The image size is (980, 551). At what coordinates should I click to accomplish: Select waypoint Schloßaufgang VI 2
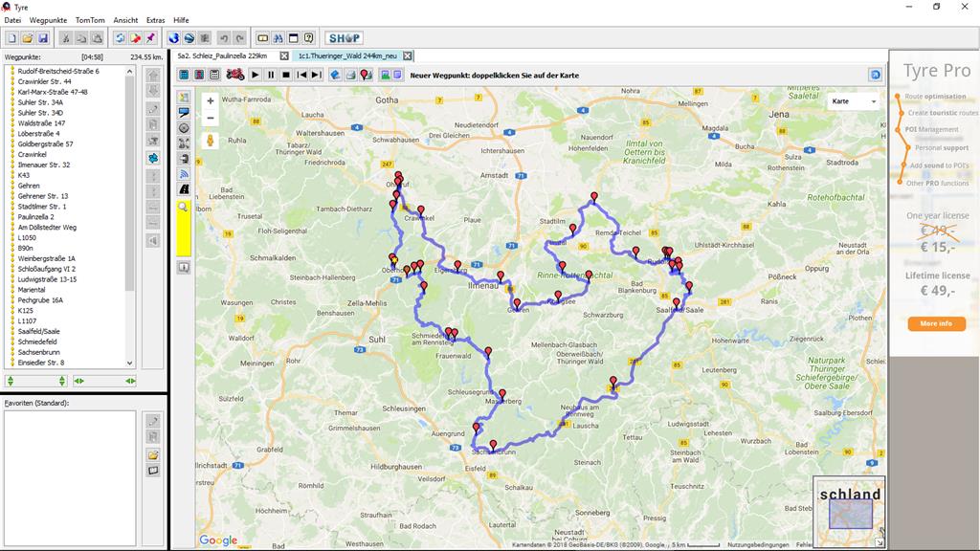46,269
